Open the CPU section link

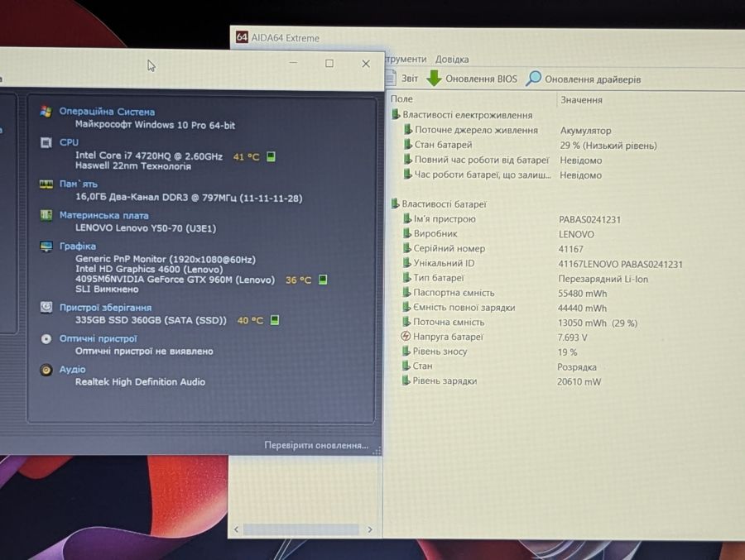coord(69,142)
